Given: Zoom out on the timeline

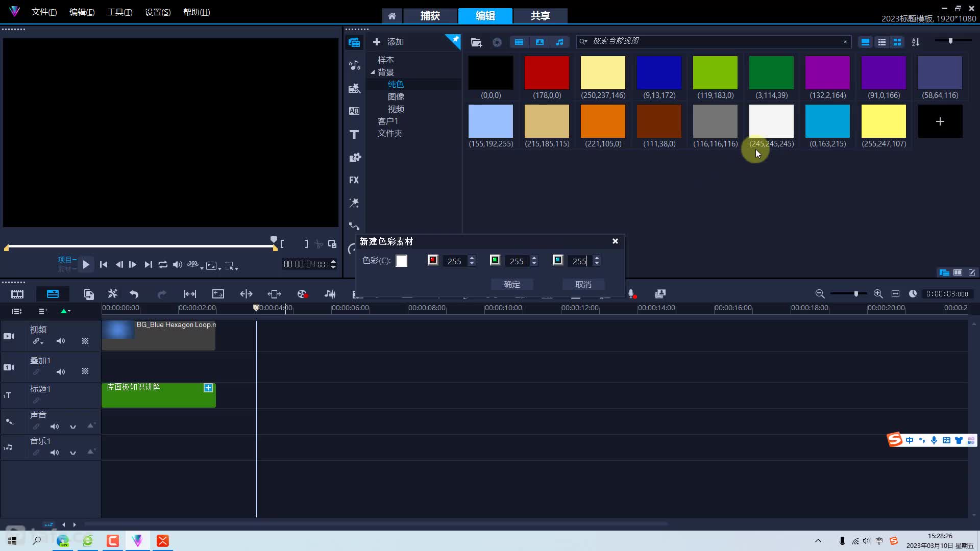Looking at the screenshot, I should pos(820,294).
